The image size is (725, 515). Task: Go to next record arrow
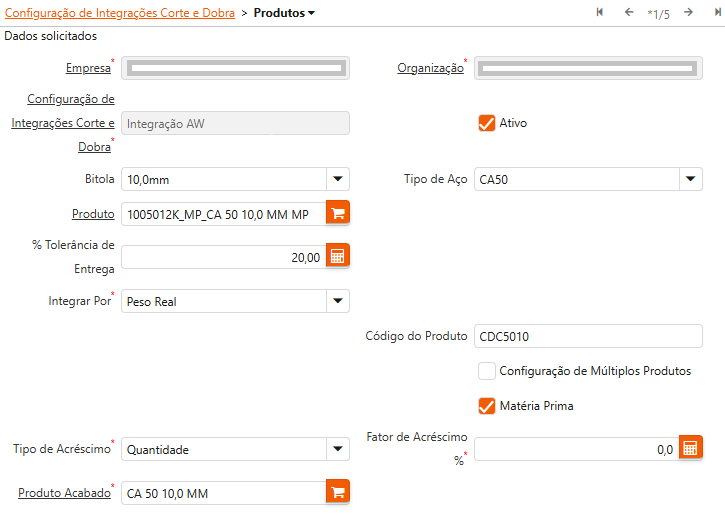(688, 12)
